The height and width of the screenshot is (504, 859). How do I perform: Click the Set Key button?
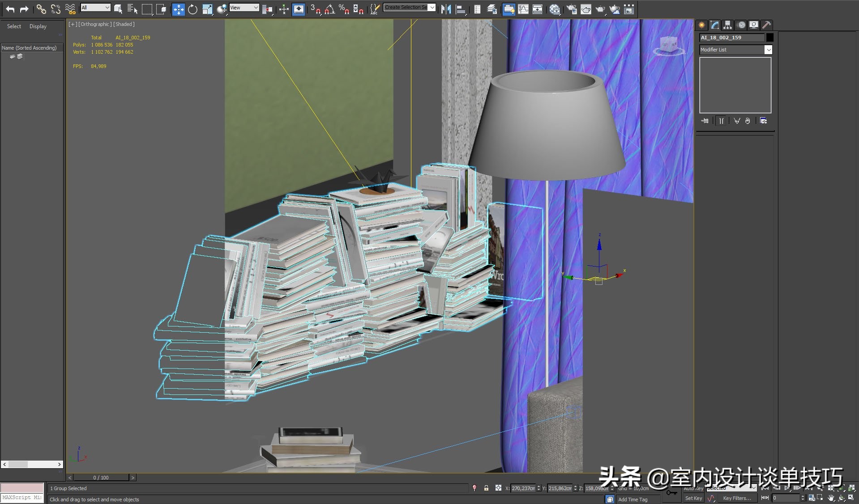click(693, 498)
